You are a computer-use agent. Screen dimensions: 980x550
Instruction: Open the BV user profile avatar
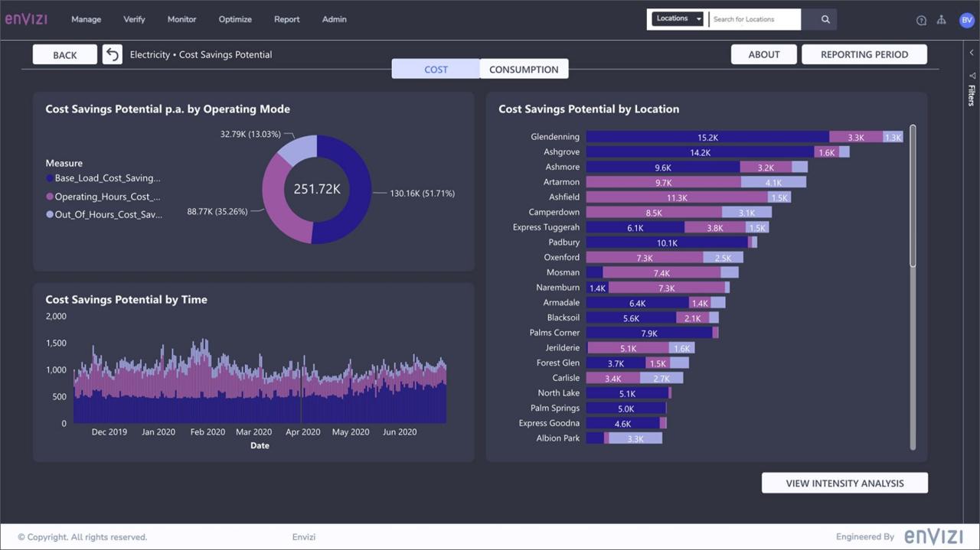(966, 20)
